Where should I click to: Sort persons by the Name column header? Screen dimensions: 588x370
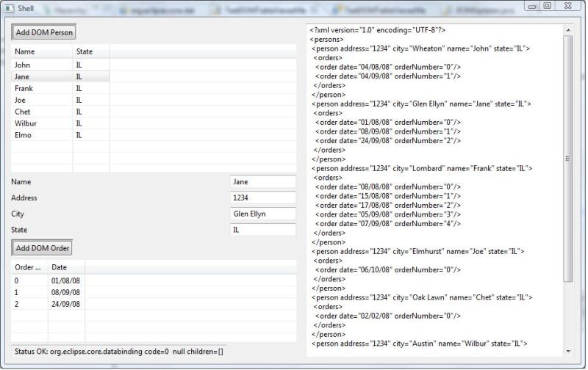point(42,51)
